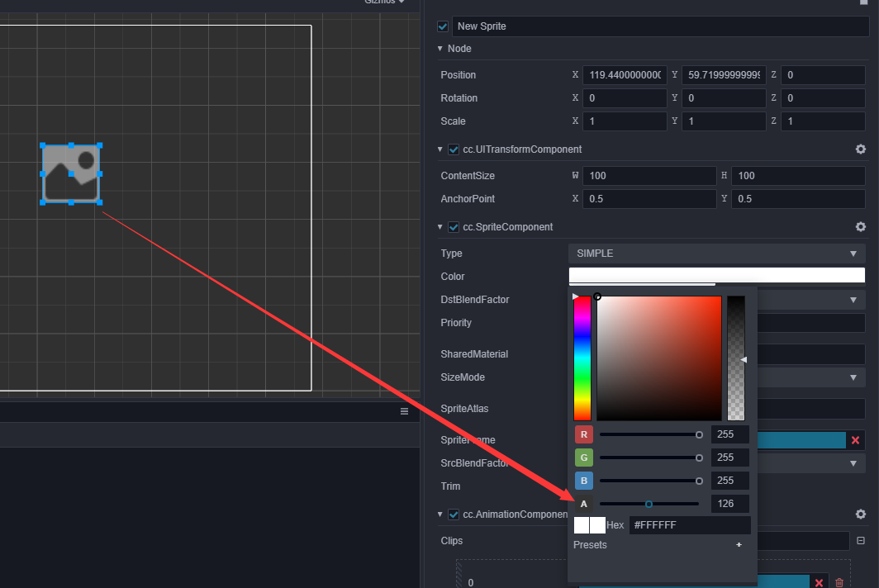Edit Scale Y field
Image resolution: width=879 pixels, height=588 pixels.
[724, 121]
